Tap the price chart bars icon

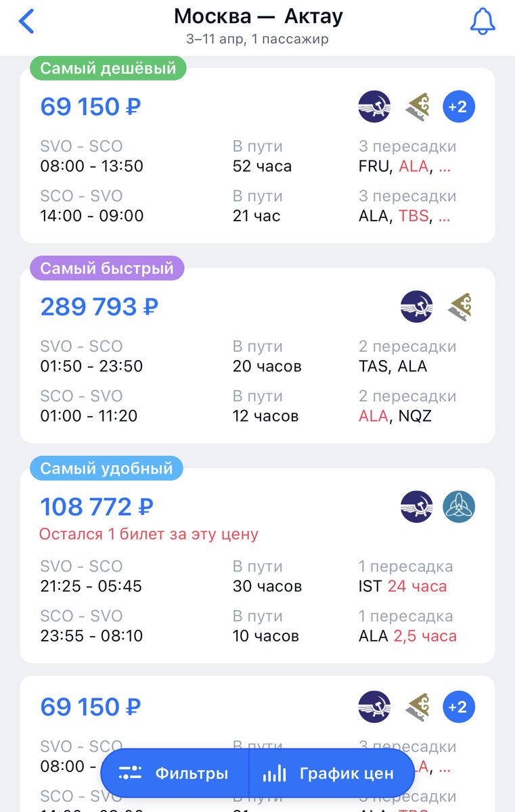274,773
